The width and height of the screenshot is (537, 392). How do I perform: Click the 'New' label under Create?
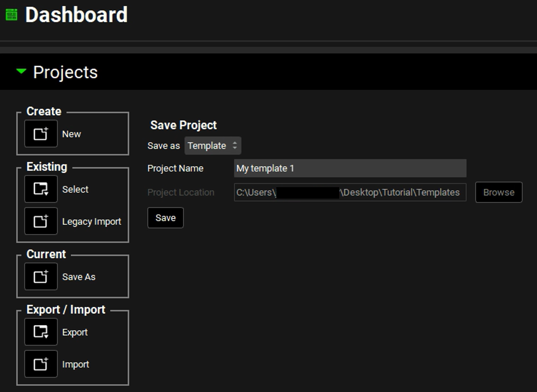pyautogui.click(x=72, y=134)
